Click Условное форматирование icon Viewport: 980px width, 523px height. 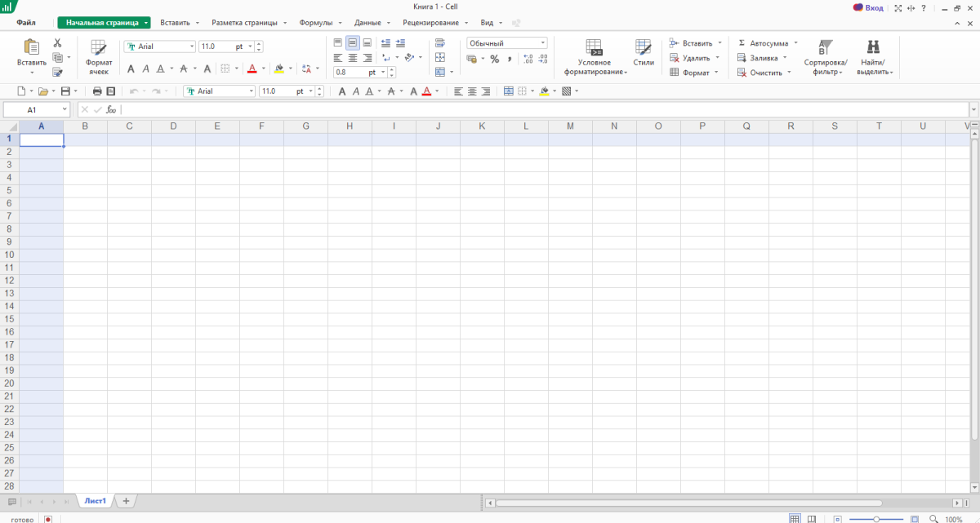594,56
